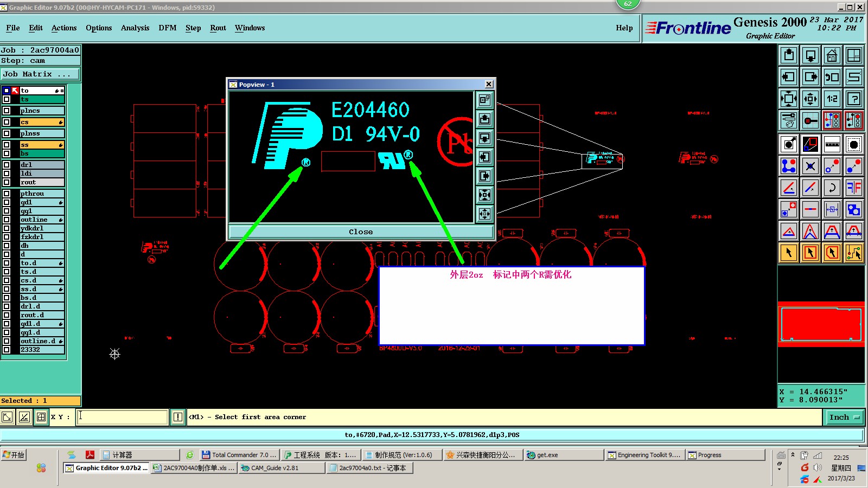This screenshot has height=488, width=868.
Task: Select layer name fzkdrl in list
Action: coord(42,237)
